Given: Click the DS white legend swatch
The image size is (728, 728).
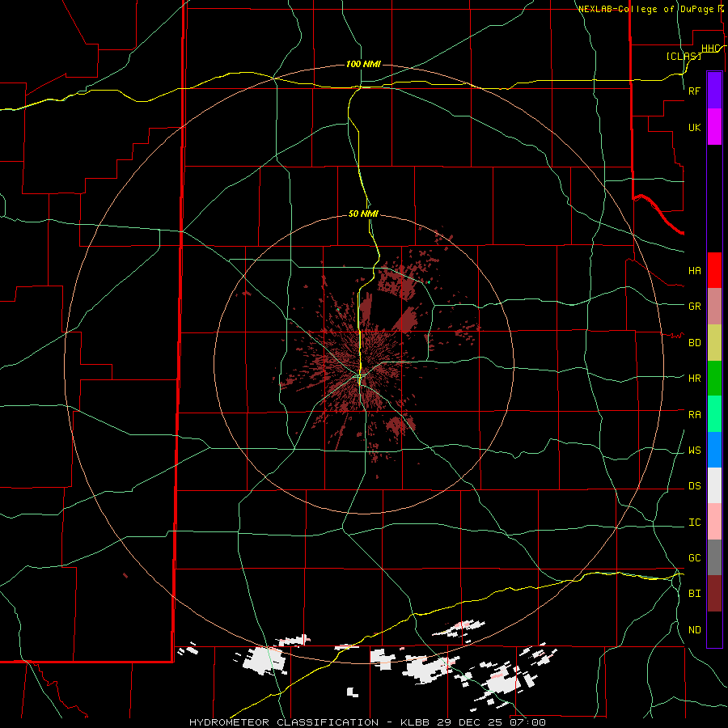Looking at the screenshot, I should 714,485.
